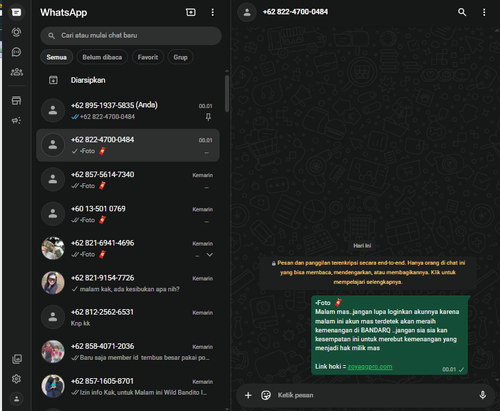Click the Hari ini date label
The height and width of the screenshot is (411, 500).
(x=362, y=246)
